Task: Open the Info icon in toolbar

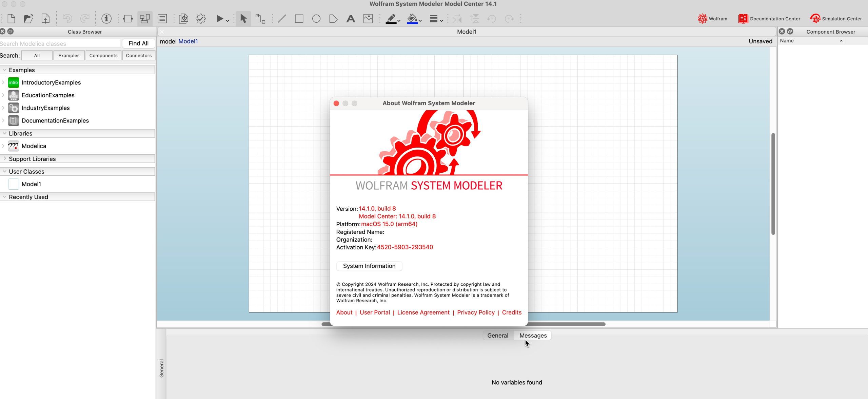Action: tap(106, 19)
